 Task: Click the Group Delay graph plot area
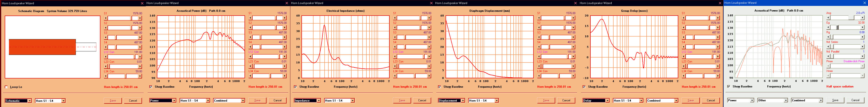coord(634,47)
